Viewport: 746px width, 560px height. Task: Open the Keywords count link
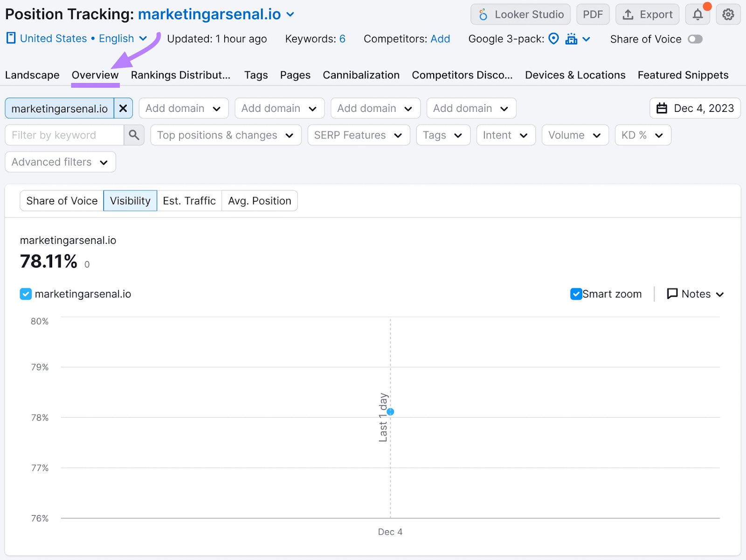coord(342,39)
